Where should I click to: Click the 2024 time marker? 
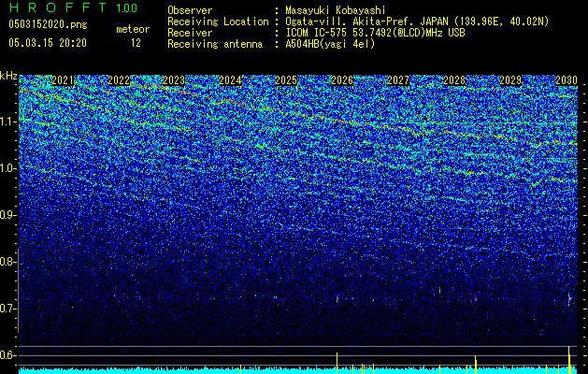(230, 79)
